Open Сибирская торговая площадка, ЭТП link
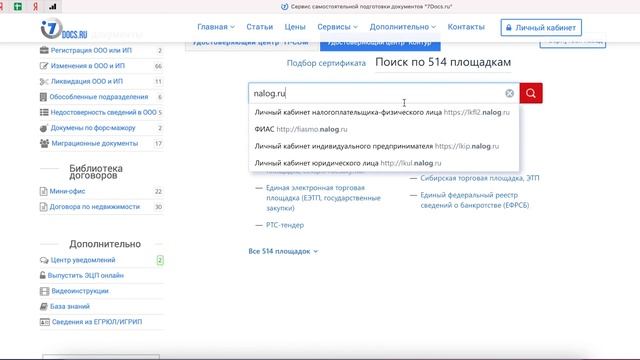640x360 pixels. (480, 178)
